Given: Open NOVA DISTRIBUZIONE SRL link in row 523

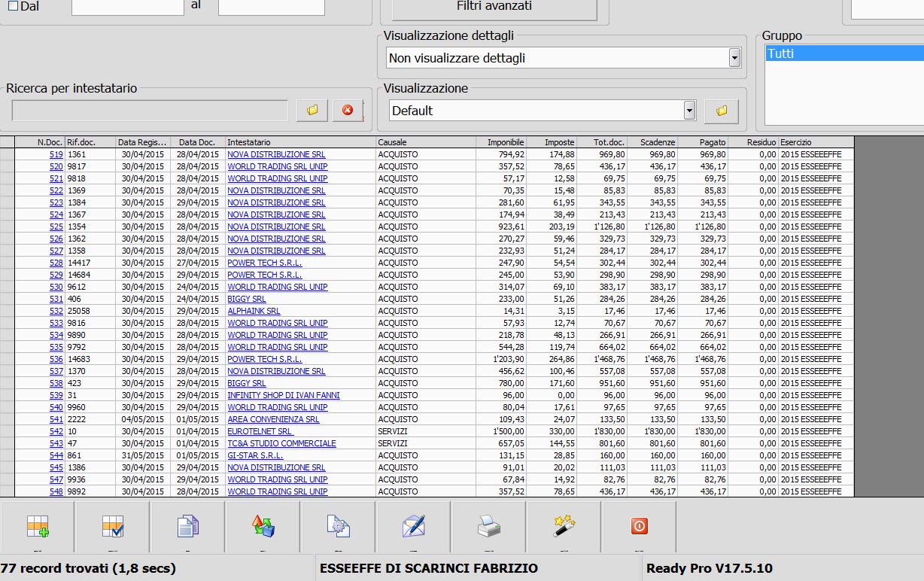Looking at the screenshot, I should (x=276, y=202).
